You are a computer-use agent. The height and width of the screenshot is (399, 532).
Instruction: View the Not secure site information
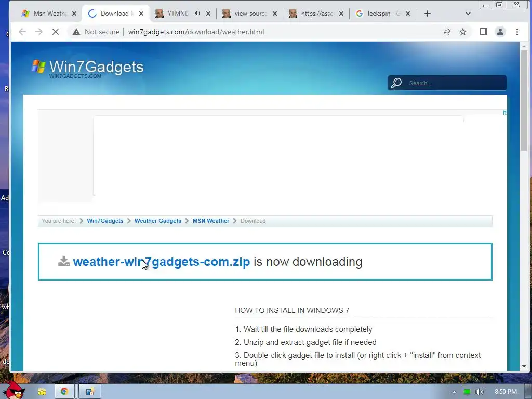(96, 32)
